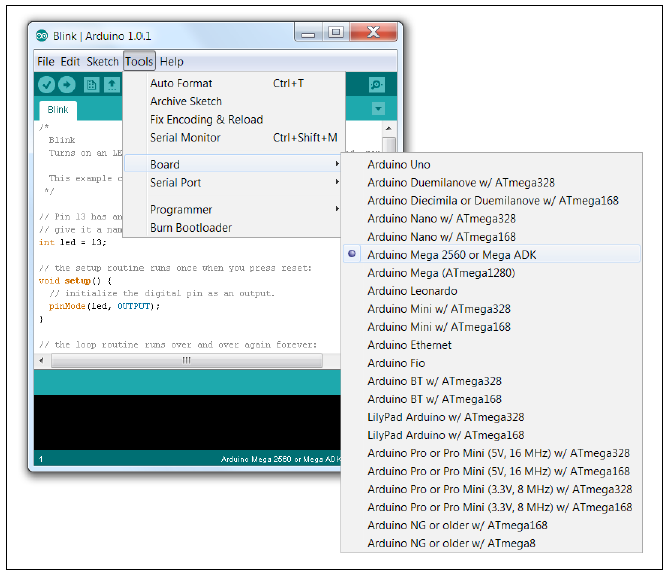Pick Arduino Nano w/ ATmega328

point(492,218)
